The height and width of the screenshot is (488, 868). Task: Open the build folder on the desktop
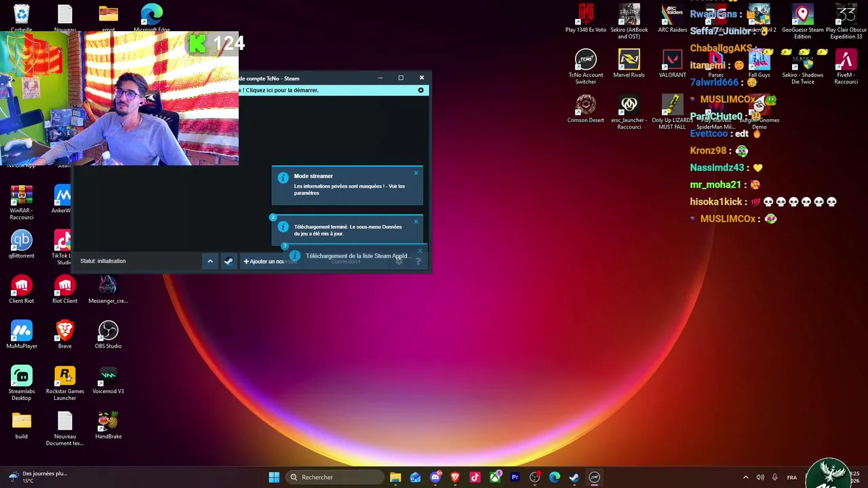21,426
